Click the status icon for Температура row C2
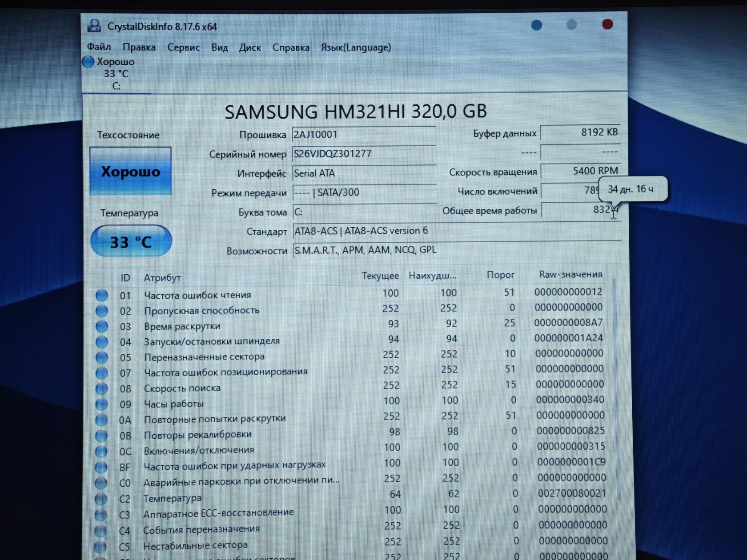747x560 pixels. tap(101, 499)
